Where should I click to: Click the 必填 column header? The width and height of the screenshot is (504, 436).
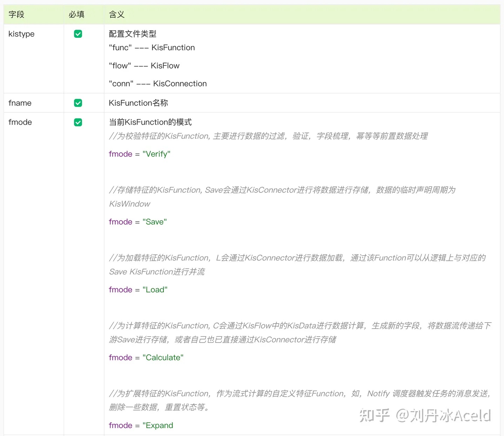[x=77, y=14]
